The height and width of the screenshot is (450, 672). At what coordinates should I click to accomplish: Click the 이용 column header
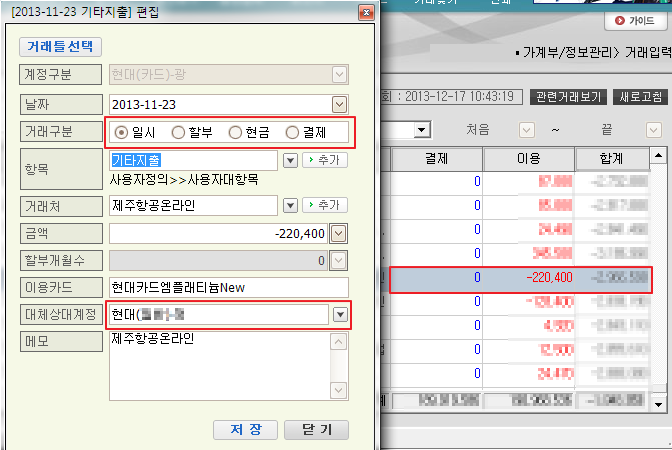[528, 159]
